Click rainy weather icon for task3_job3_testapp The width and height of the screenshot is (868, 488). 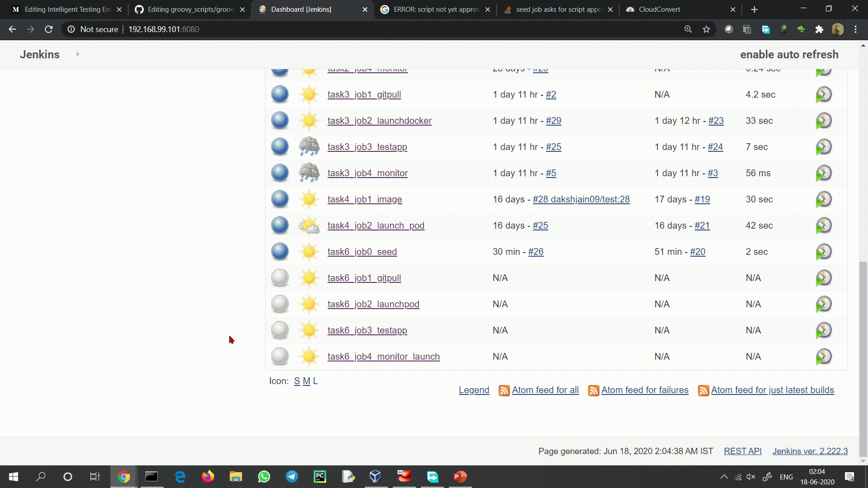click(x=309, y=147)
